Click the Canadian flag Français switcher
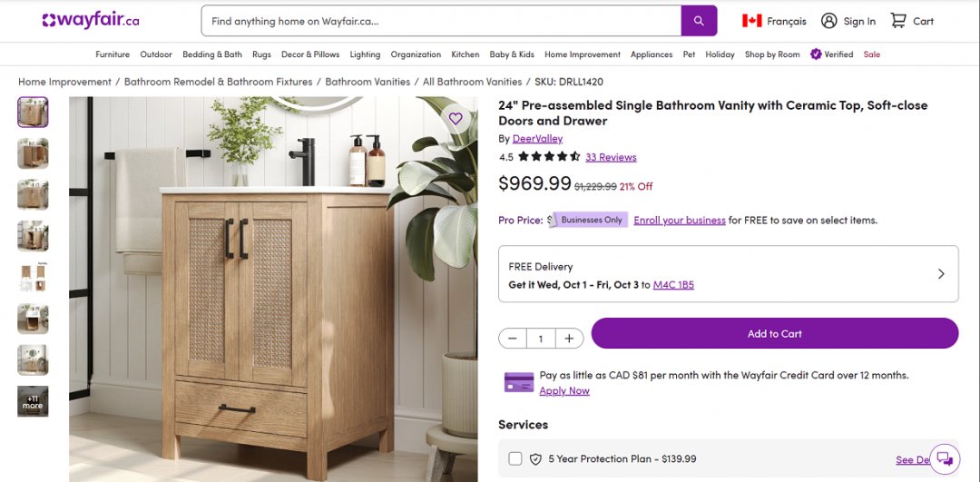This screenshot has width=980, height=482. point(751,21)
